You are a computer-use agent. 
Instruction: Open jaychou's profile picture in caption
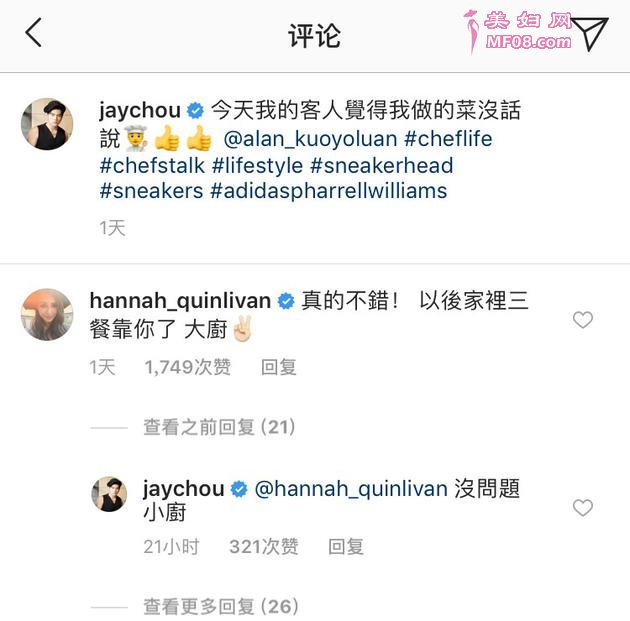pyautogui.click(x=47, y=123)
